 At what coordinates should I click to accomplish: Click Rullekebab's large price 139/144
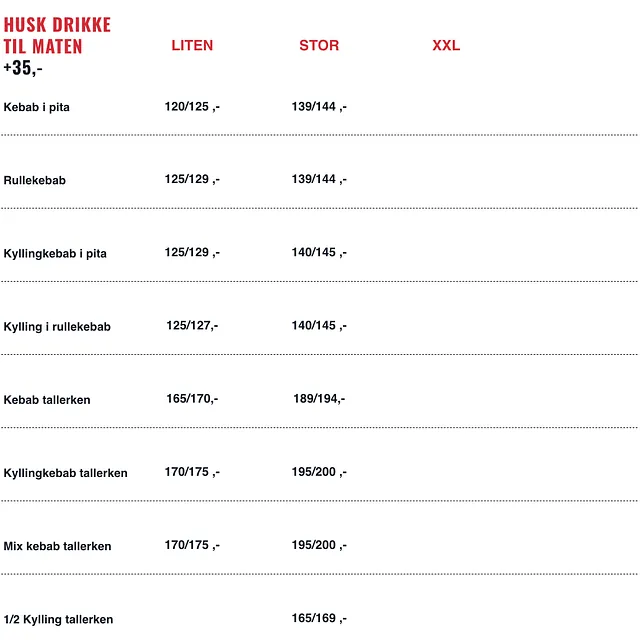click(x=319, y=179)
